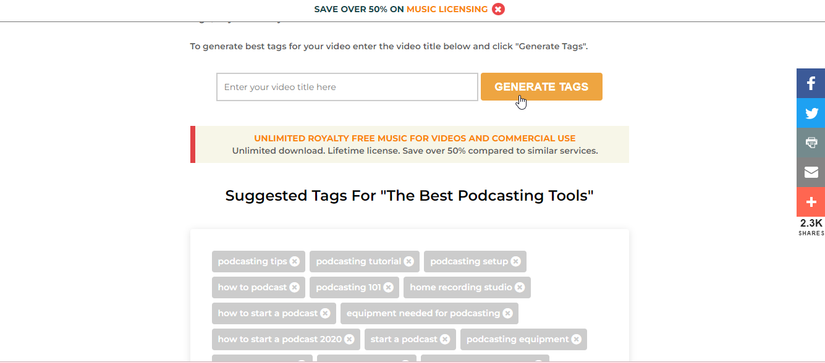825x363 pixels.
Task: Open the unlimited royalty free music promo
Action: [415, 138]
